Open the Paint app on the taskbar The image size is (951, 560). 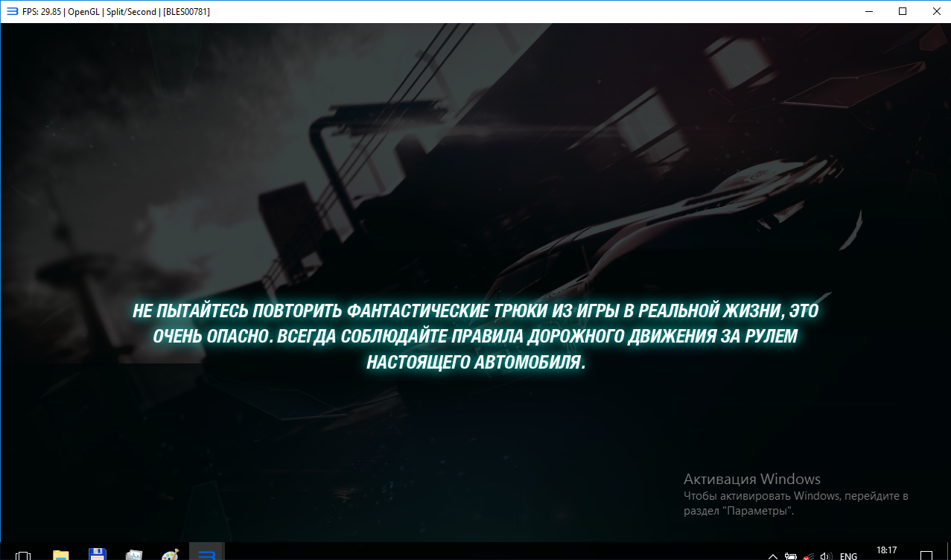click(170, 555)
